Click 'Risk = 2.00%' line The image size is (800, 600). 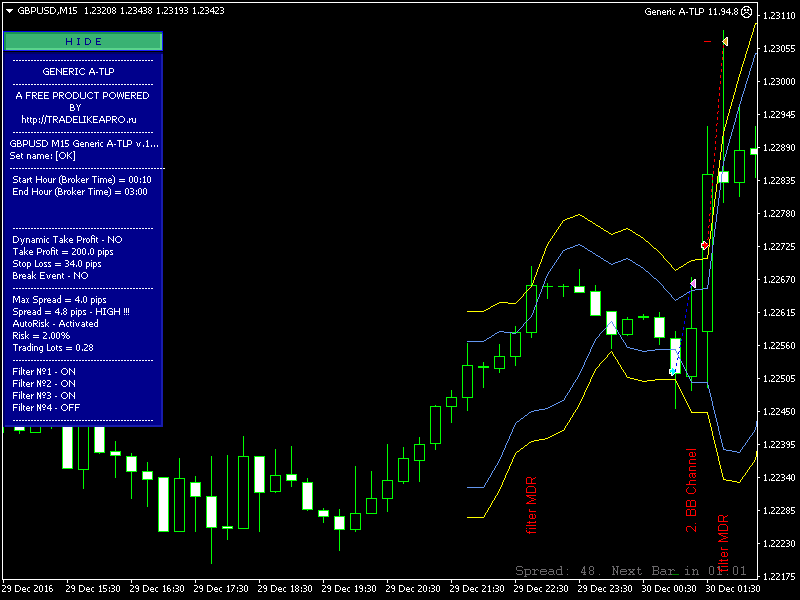tap(41, 336)
